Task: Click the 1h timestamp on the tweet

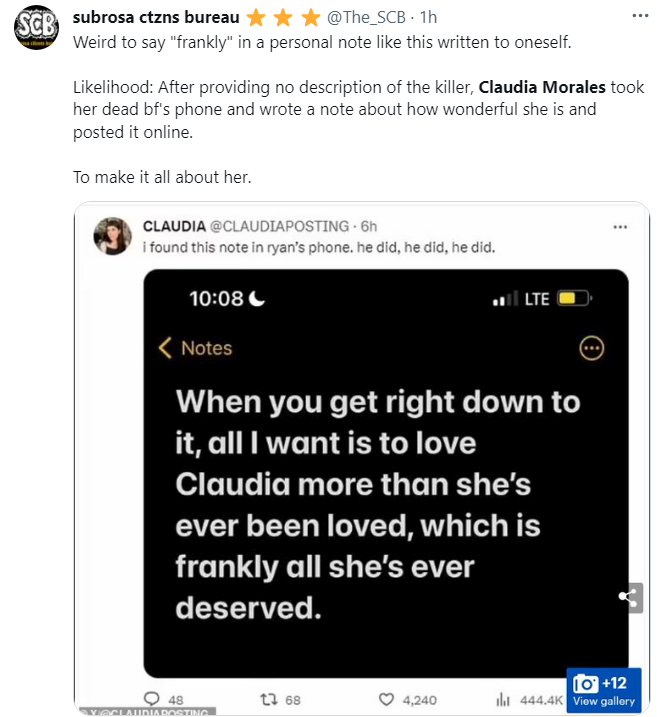Action: [x=426, y=18]
